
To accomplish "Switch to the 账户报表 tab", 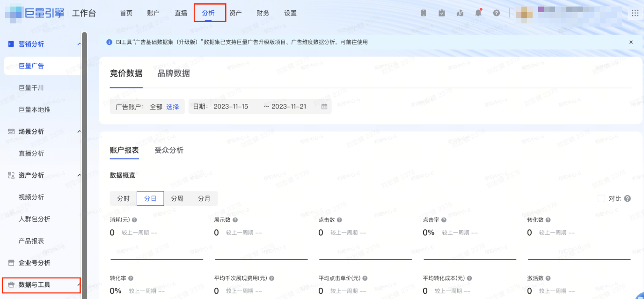I will pos(124,150).
